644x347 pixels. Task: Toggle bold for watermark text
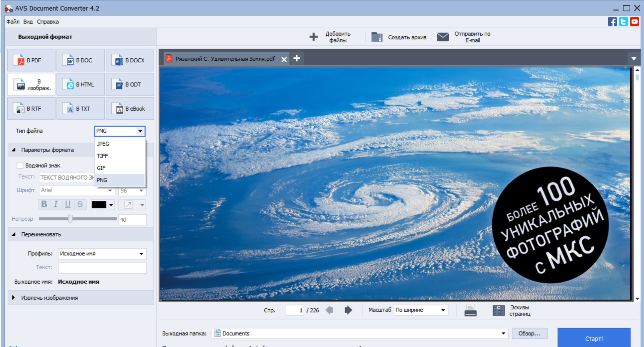[44, 204]
